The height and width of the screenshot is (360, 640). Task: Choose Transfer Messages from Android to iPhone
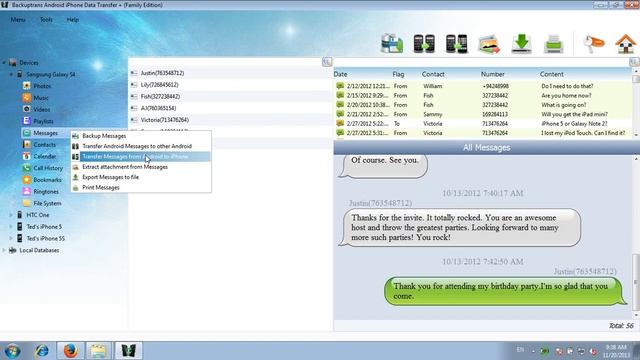[x=141, y=157]
